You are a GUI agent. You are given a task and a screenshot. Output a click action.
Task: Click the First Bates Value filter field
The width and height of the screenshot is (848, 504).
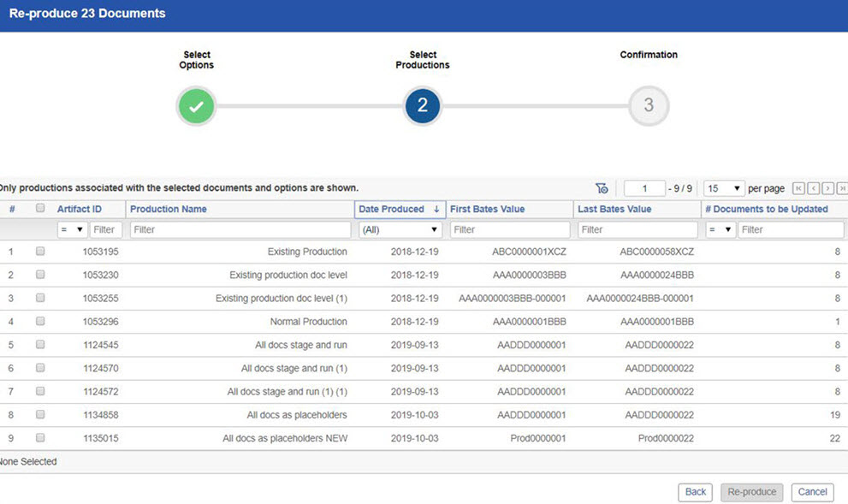click(510, 230)
